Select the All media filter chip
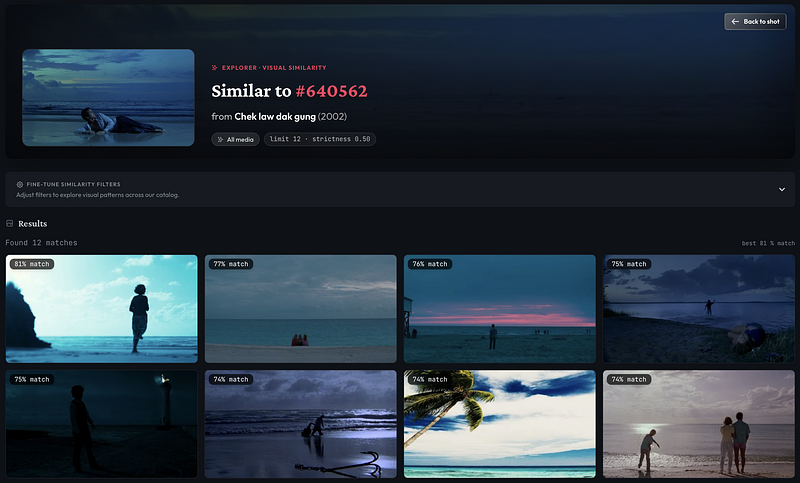This screenshot has width=800, height=483. pyautogui.click(x=235, y=139)
